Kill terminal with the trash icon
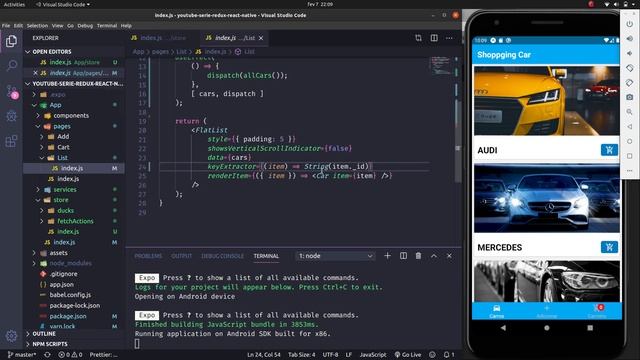 coord(418,256)
